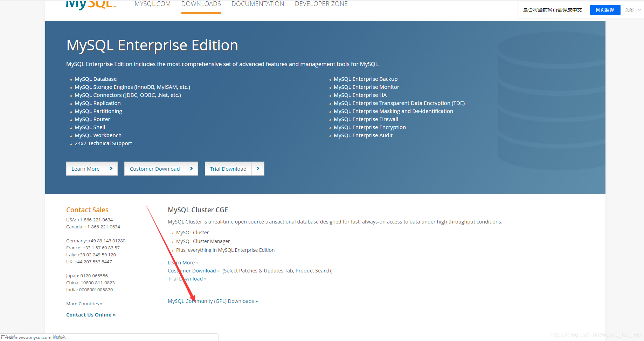
Task: Click Contact Sales heading
Action: 87,210
